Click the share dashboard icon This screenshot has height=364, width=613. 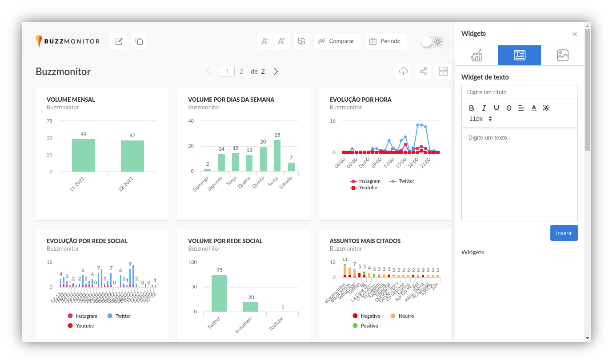pyautogui.click(x=424, y=72)
